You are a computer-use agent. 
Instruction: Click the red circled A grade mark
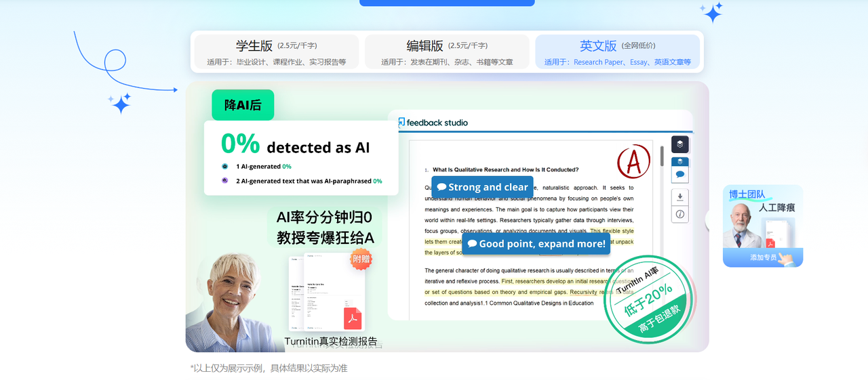coord(633,162)
